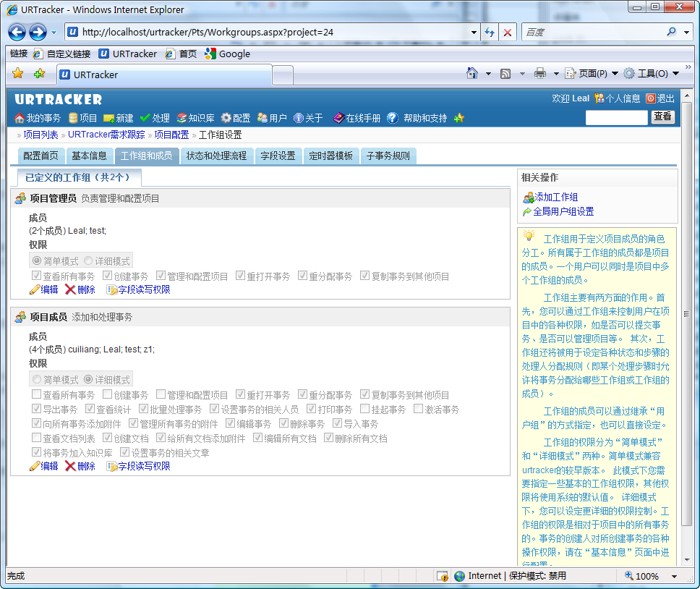Click the browser Forward arrow button

(x=38, y=32)
